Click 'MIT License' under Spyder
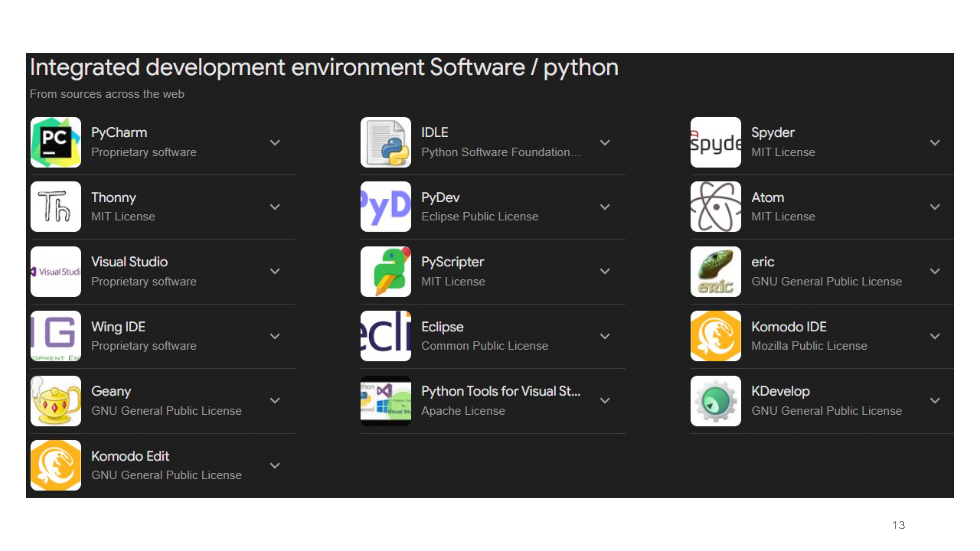The width and height of the screenshot is (980, 551). (x=783, y=152)
